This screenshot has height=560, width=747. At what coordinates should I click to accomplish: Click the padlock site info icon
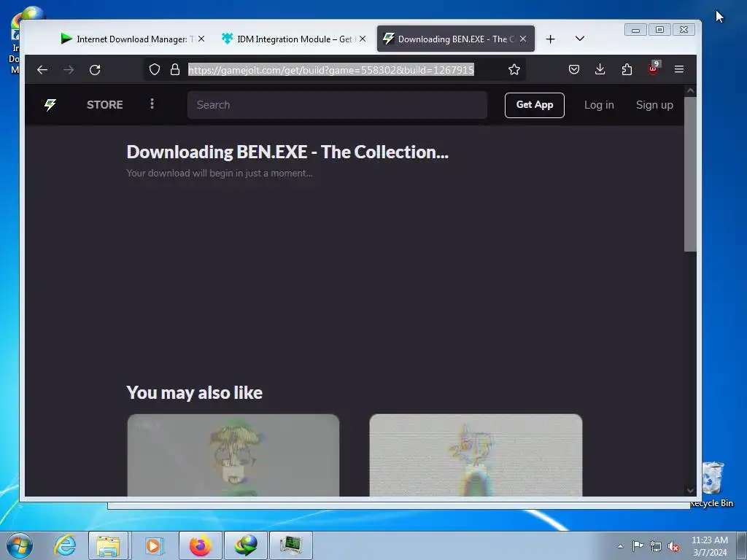(175, 69)
